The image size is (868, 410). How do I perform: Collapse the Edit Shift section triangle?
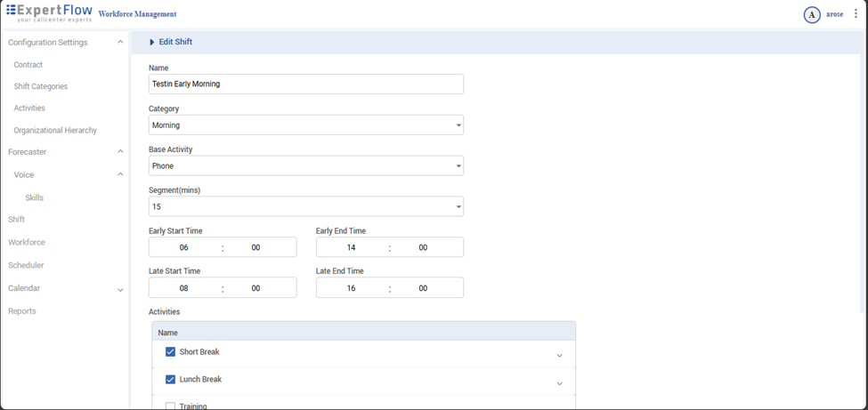[x=152, y=43]
